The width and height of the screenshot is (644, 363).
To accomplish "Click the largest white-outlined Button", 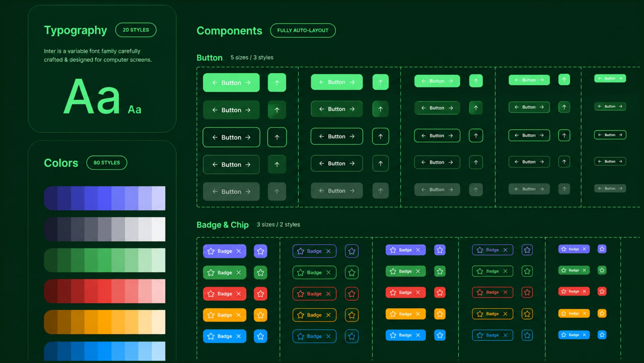I will click(231, 137).
